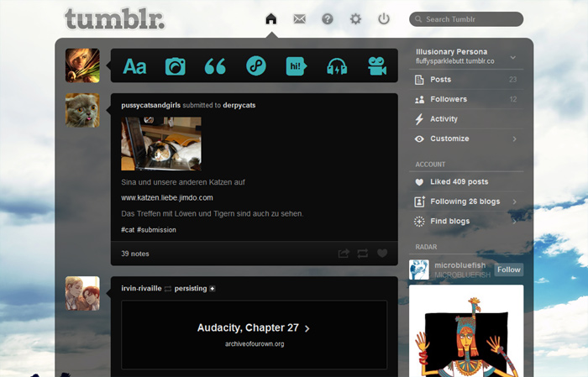Click the Following blogs icon in the sidebar
The height and width of the screenshot is (377, 588).
(419, 202)
